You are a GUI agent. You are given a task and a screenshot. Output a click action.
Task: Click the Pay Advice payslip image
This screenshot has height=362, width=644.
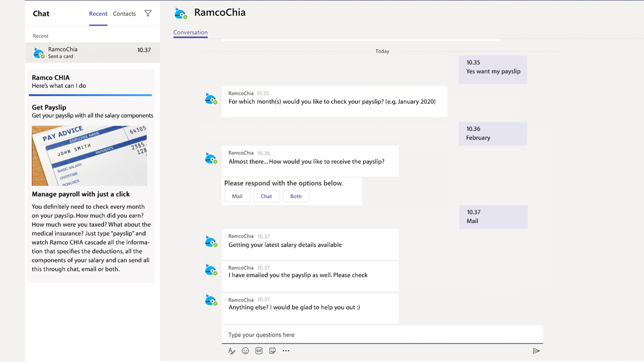pos(90,156)
